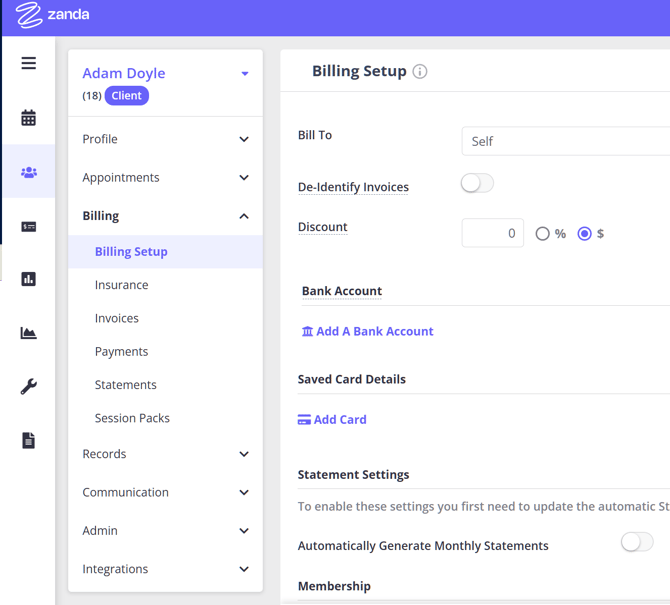The height and width of the screenshot is (605, 670).
Task: Open the billing card icon in sidebar
Action: point(28,226)
